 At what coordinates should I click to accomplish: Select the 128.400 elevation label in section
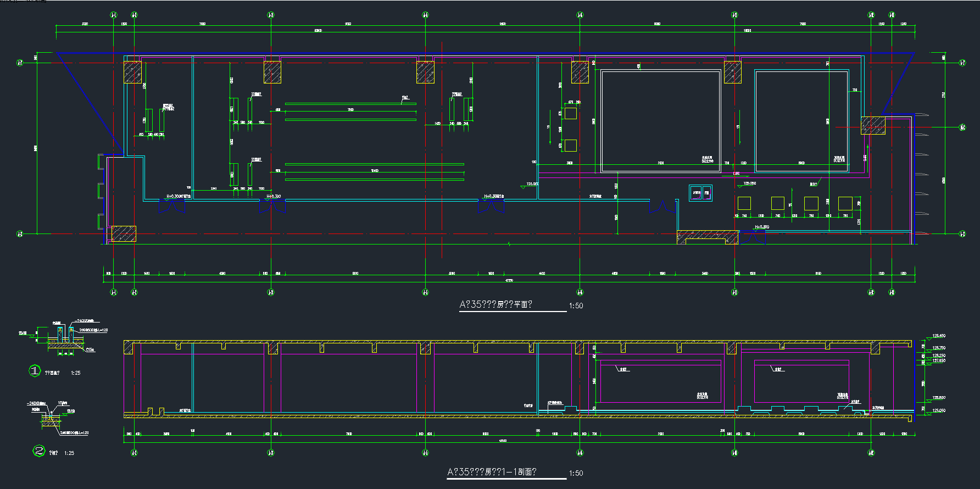[939, 336]
